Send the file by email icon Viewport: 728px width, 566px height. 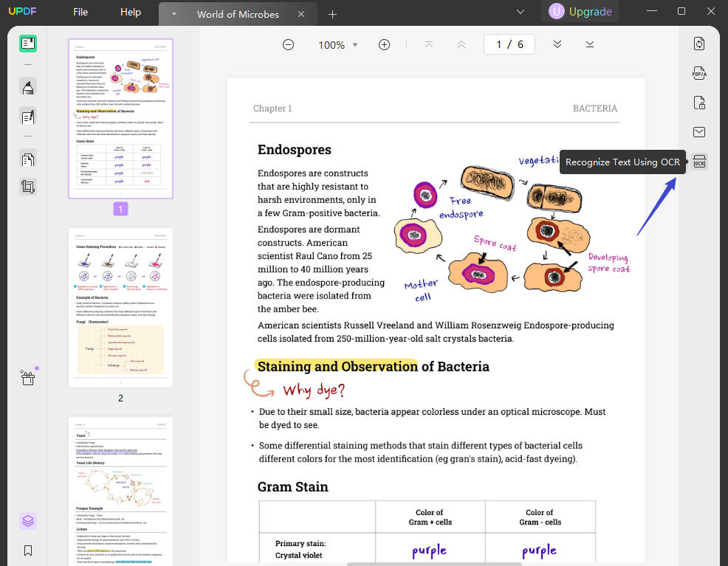point(699,132)
